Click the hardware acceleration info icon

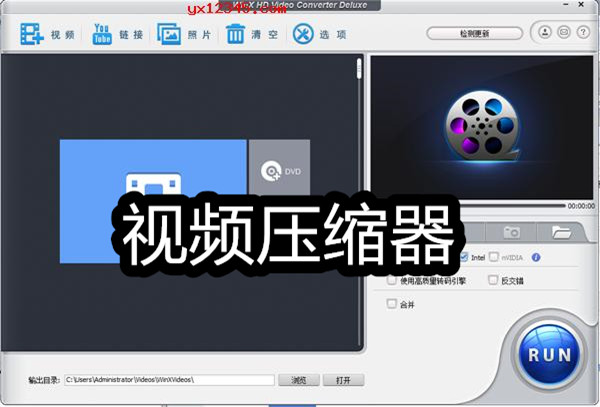click(x=536, y=257)
